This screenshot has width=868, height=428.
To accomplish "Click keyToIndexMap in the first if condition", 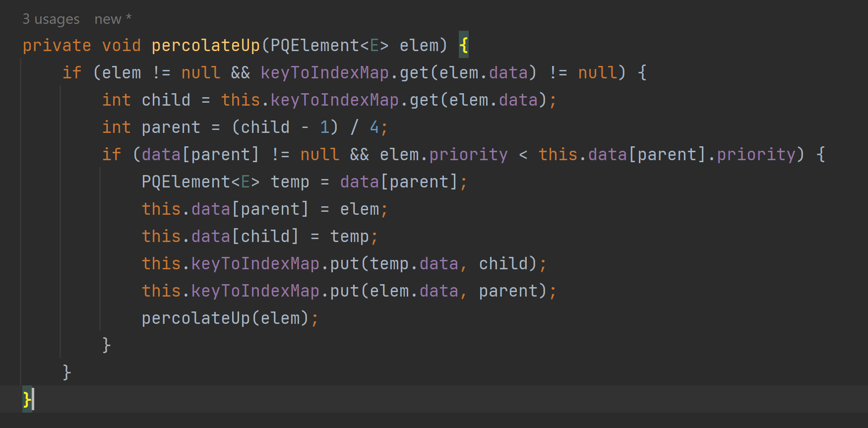I will [324, 73].
